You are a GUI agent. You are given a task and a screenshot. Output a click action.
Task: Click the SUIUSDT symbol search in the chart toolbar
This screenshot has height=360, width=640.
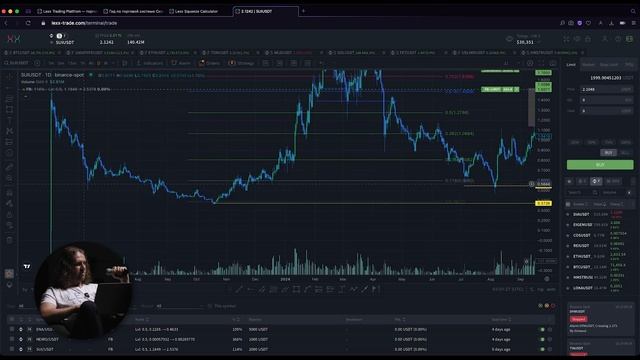(x=16, y=63)
